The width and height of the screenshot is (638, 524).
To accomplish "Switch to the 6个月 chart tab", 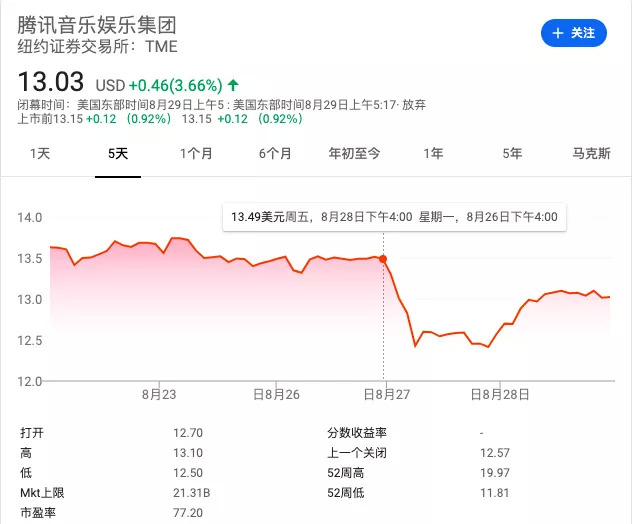I will (275, 154).
